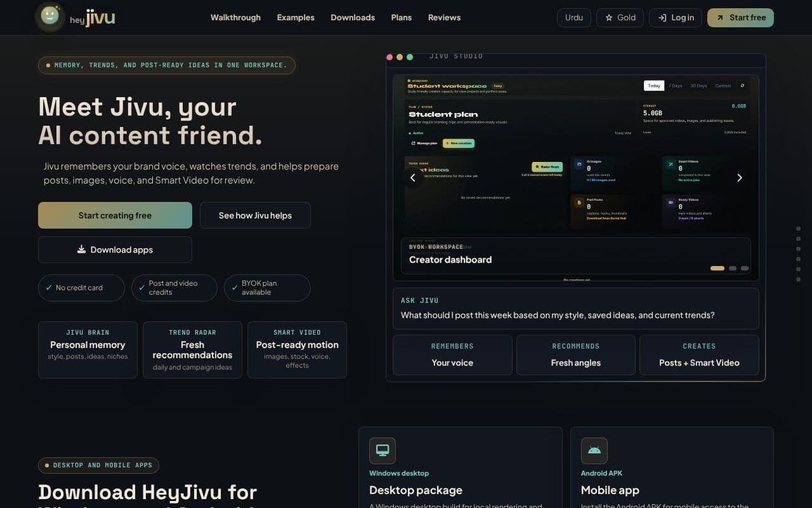Click the checkmark on Post and video credits chip
The width and height of the screenshot is (812, 508).
[x=142, y=288]
